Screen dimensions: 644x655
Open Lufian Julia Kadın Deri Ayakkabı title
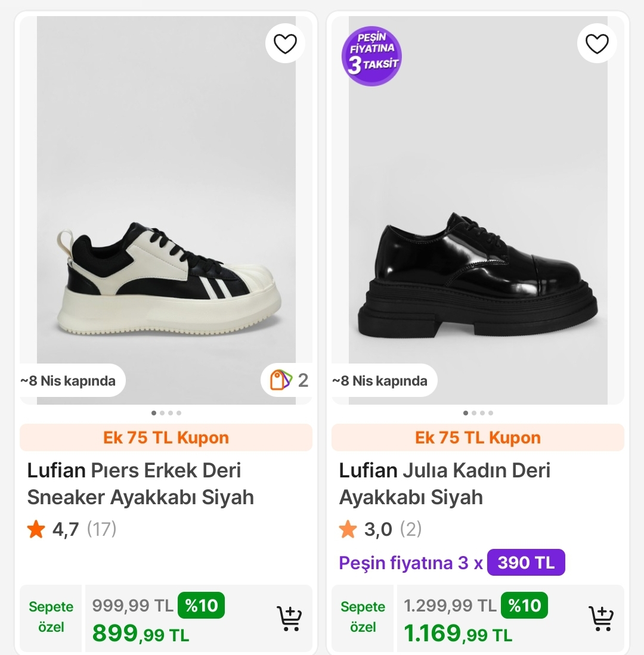coord(445,483)
